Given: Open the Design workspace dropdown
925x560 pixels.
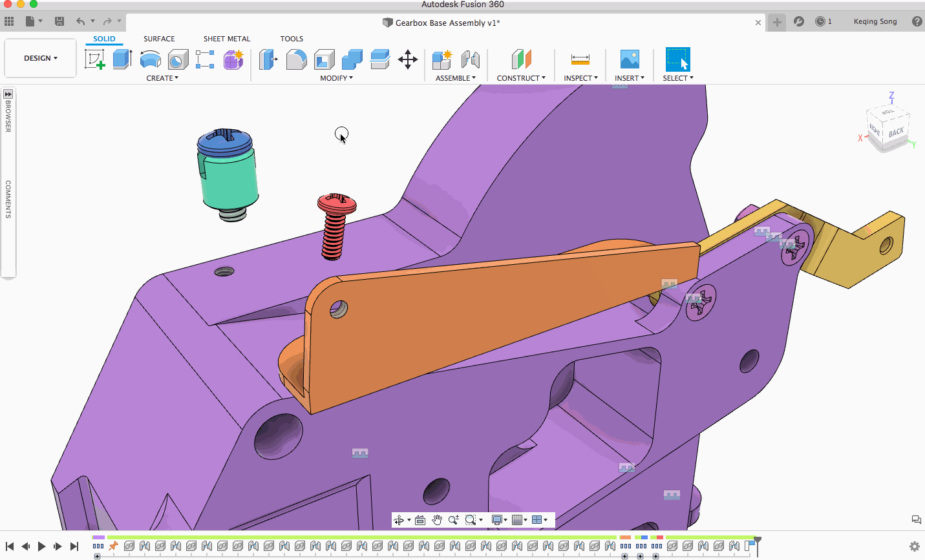Looking at the screenshot, I should pyautogui.click(x=40, y=58).
